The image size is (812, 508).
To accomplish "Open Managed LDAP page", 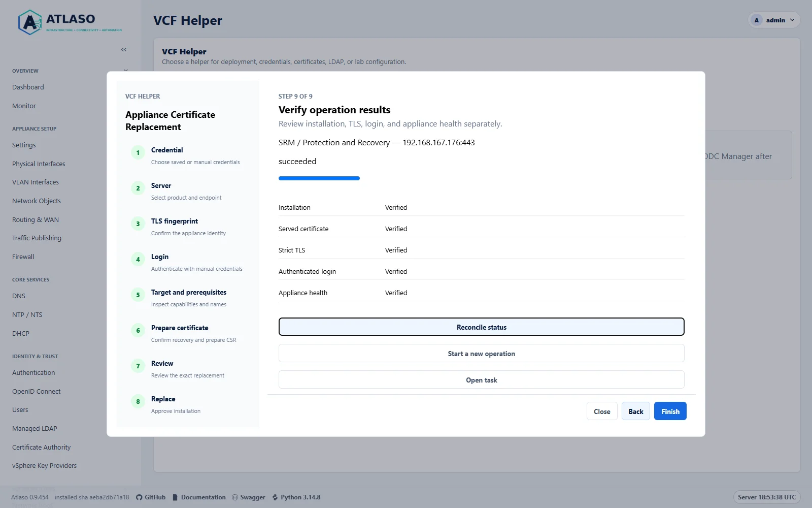I will point(35,429).
